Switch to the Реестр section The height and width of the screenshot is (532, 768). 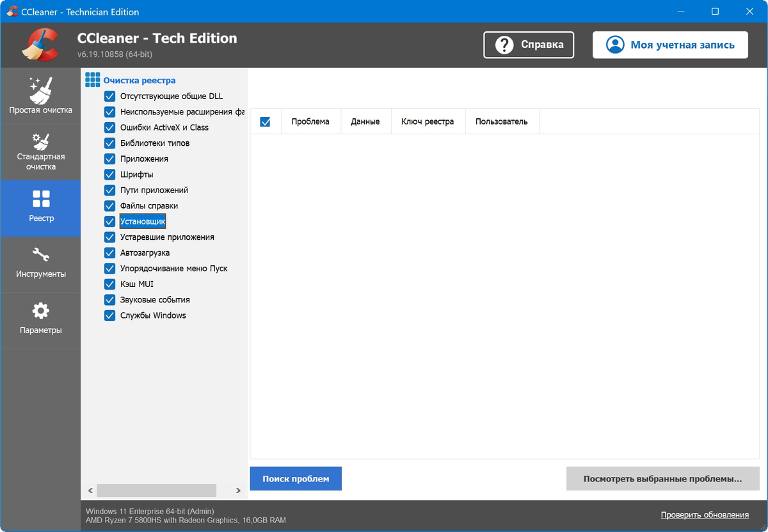[41, 208]
